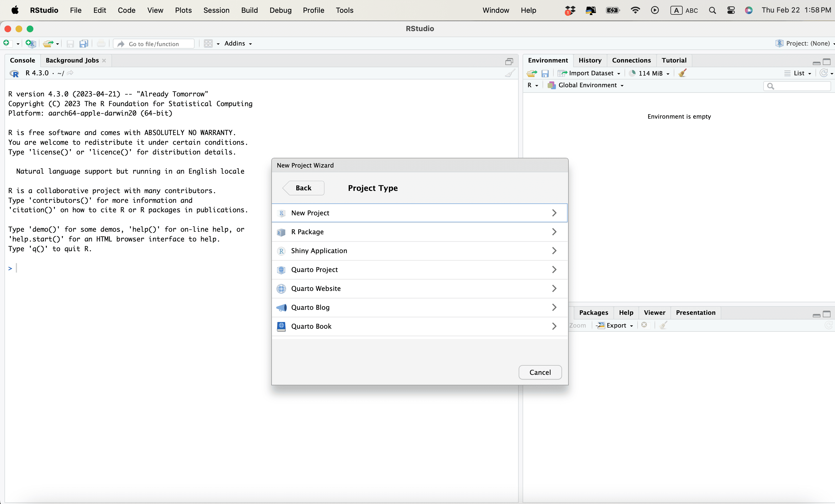Switch to the History tab
The image size is (835, 504).
point(590,60)
